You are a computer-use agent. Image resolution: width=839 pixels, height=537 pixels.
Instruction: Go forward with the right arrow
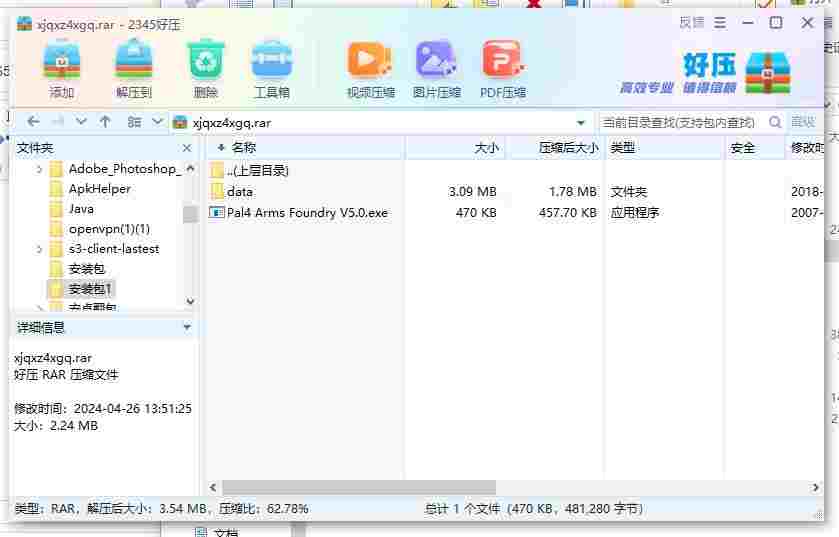click(x=58, y=122)
